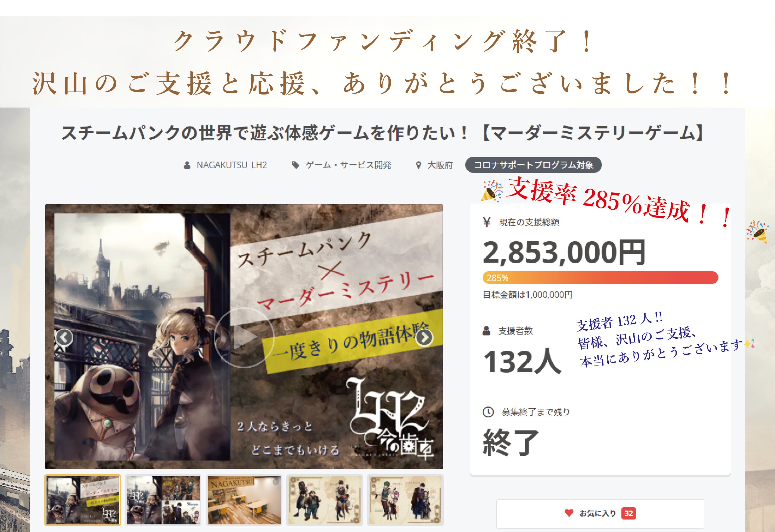Click the heart favorite icon
The image size is (775, 532).
click(x=569, y=513)
